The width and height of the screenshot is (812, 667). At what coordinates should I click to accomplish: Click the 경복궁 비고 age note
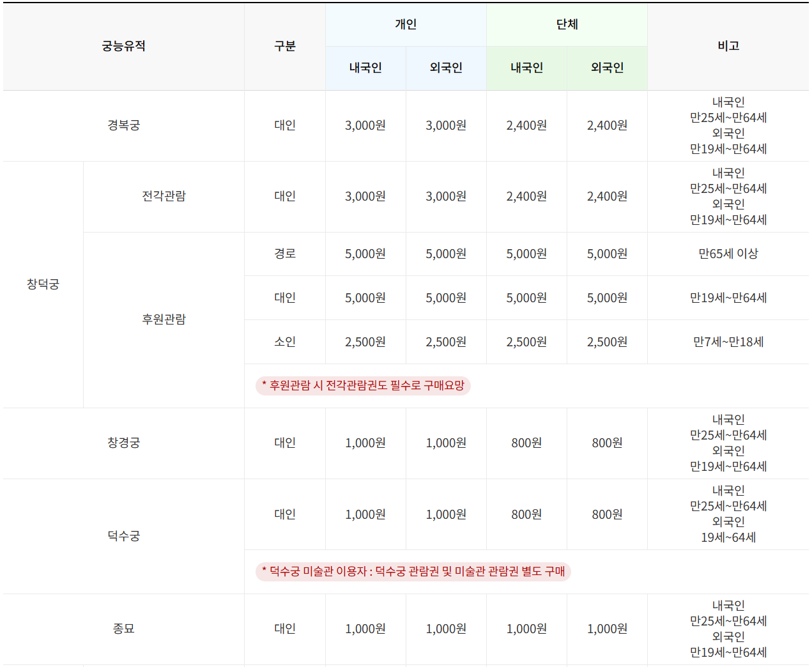click(728, 125)
